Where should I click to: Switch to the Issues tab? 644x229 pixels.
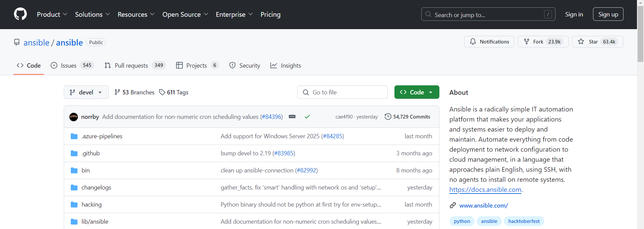tap(72, 65)
